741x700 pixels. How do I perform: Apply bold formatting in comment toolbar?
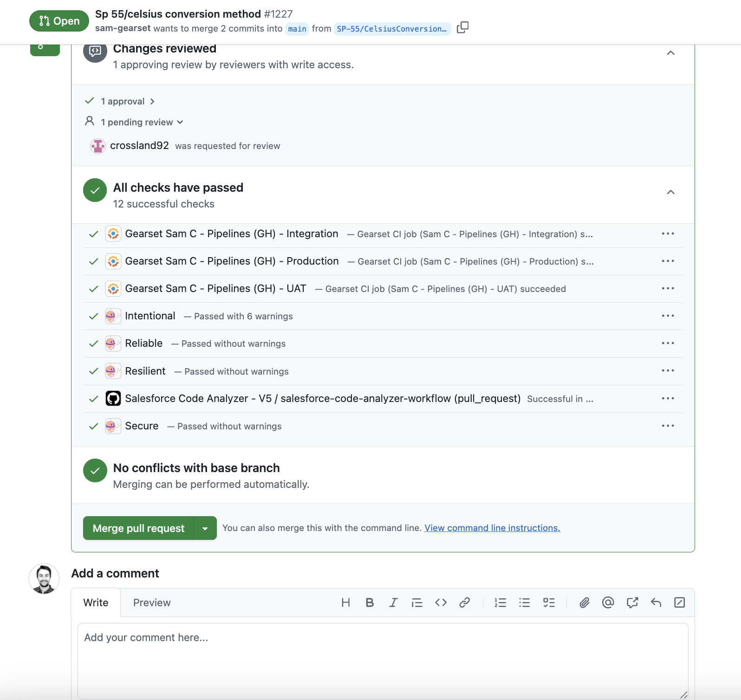coord(370,603)
